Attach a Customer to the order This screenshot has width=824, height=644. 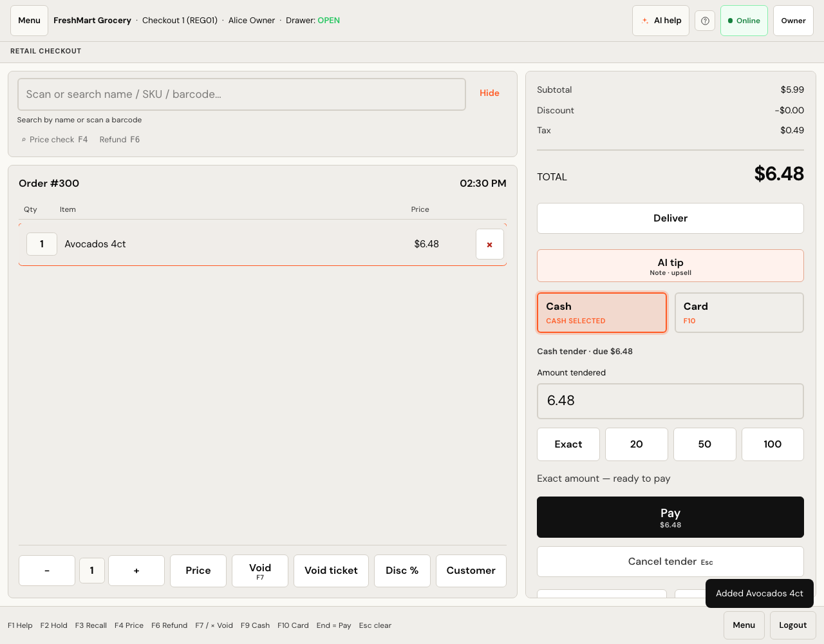click(471, 571)
